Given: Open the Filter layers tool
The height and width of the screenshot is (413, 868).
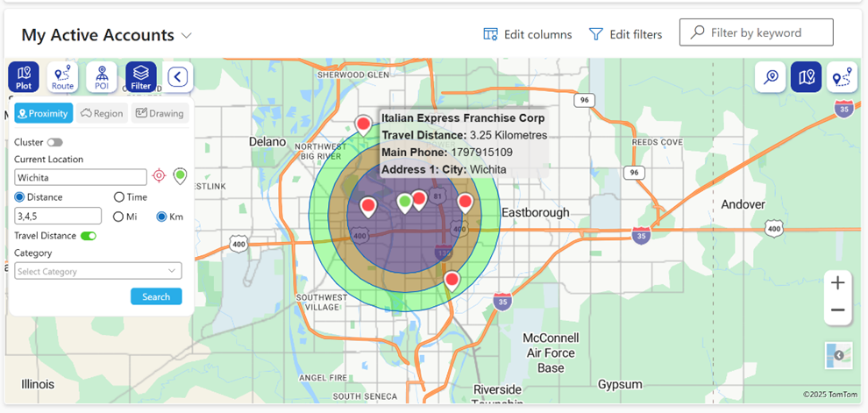Looking at the screenshot, I should (140, 76).
